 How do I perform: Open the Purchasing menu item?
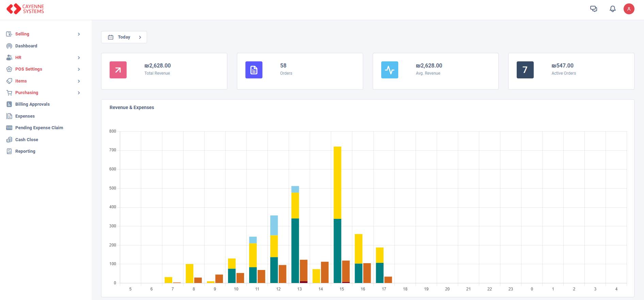tap(27, 93)
